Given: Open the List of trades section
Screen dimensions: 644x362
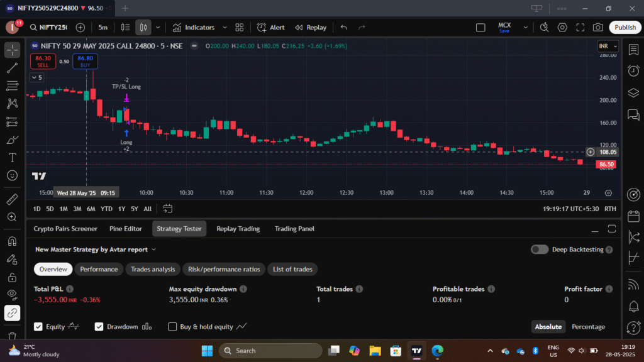Looking at the screenshot, I should click(293, 269).
